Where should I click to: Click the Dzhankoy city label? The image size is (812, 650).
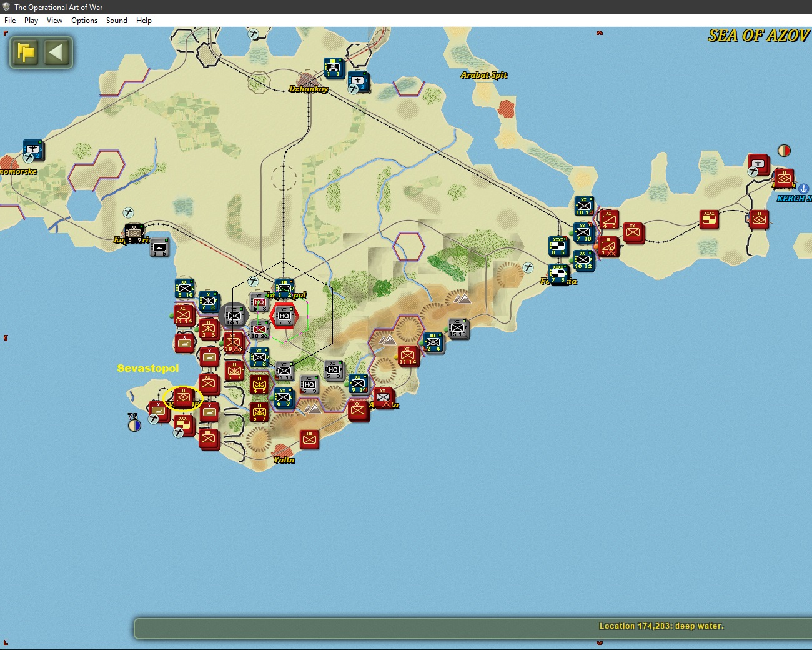click(x=309, y=89)
